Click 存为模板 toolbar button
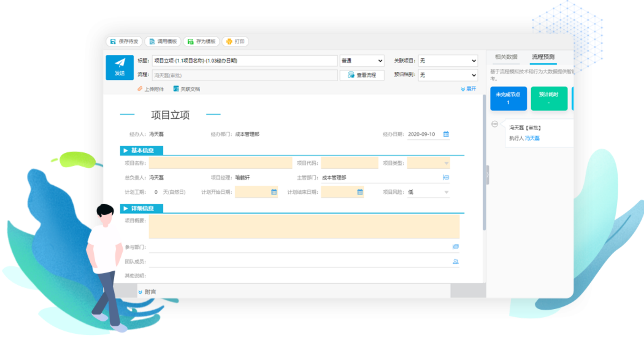Screen dimensions: 644x340 click(x=202, y=41)
